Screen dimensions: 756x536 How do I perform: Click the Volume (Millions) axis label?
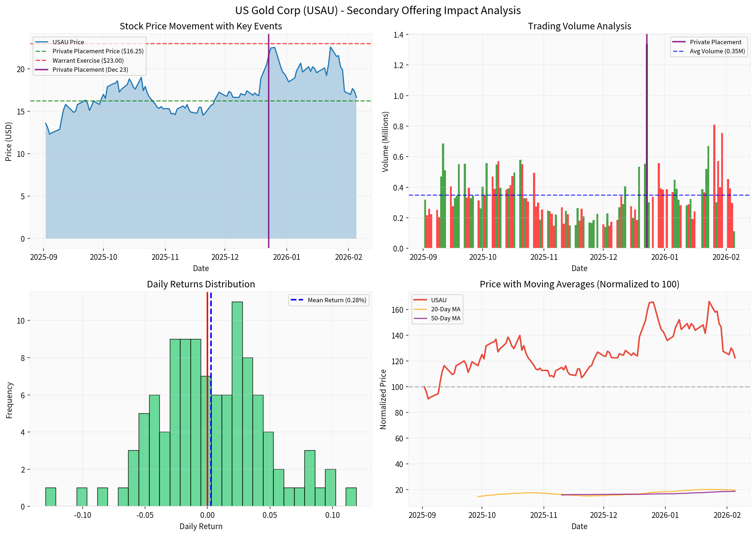pyautogui.click(x=385, y=141)
